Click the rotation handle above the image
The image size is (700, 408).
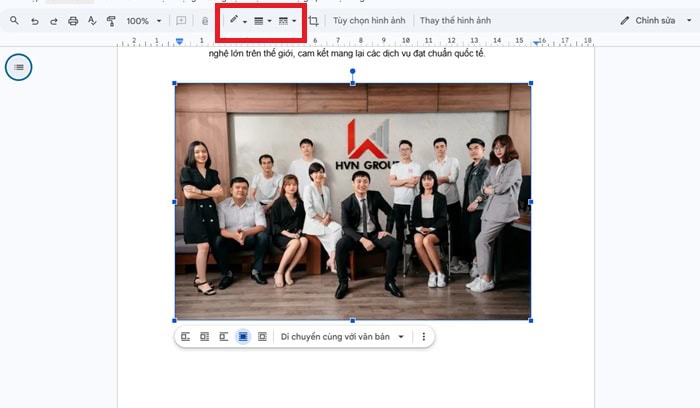(x=353, y=71)
